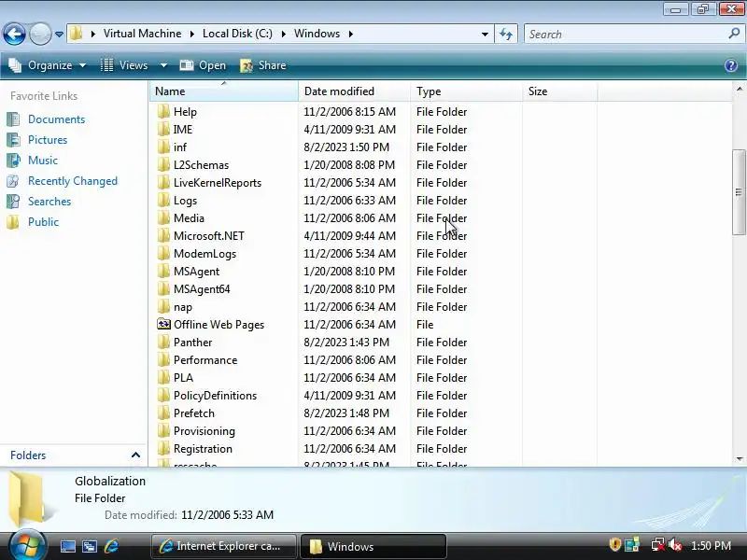Click the muted volume tray icon
The image size is (747, 560).
coord(675,545)
